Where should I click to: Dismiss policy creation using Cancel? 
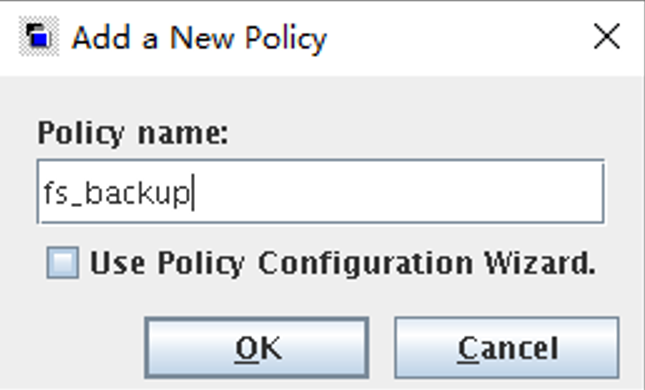pos(507,348)
